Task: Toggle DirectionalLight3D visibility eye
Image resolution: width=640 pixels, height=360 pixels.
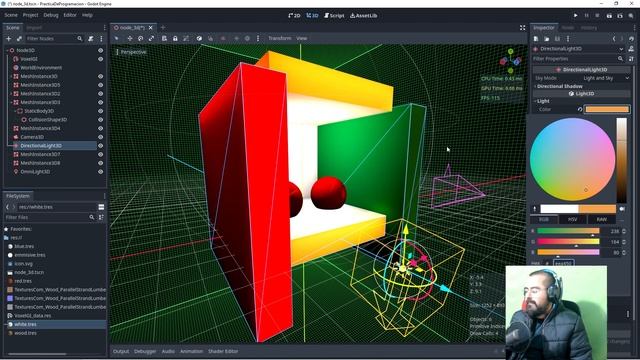Action: 100,146
